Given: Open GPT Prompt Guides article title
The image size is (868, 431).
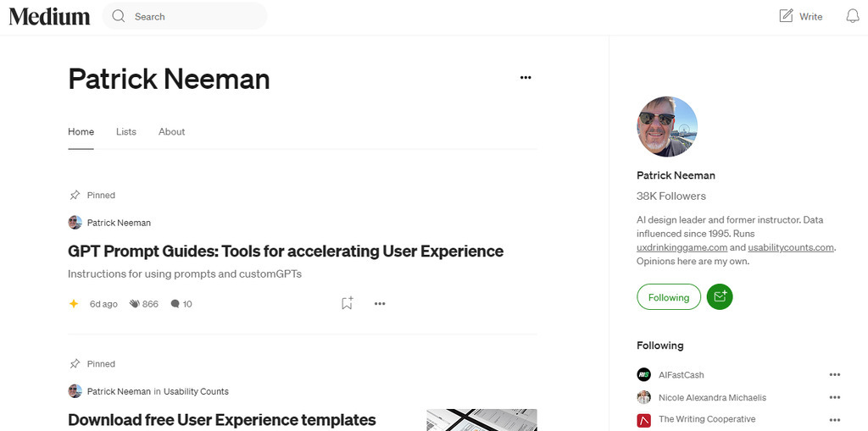Looking at the screenshot, I should 286,251.
